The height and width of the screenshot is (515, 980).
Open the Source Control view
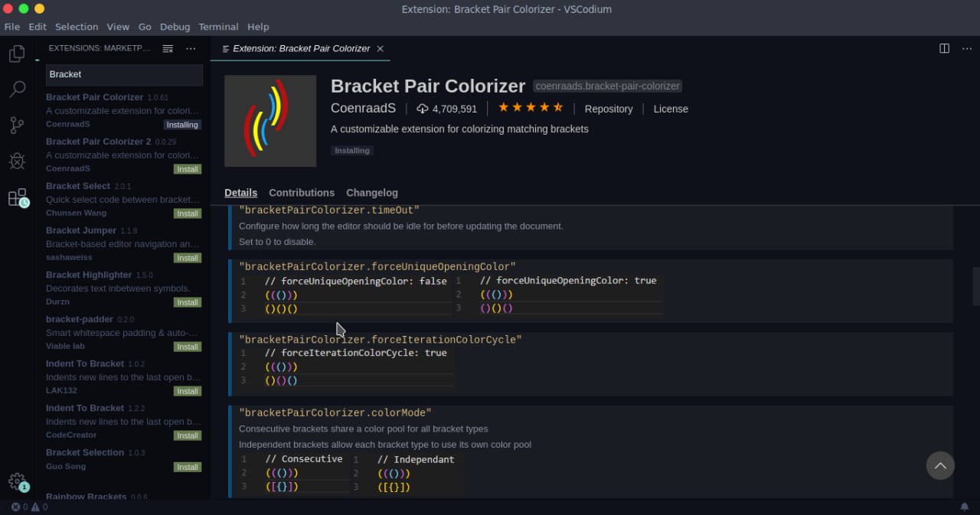17,125
